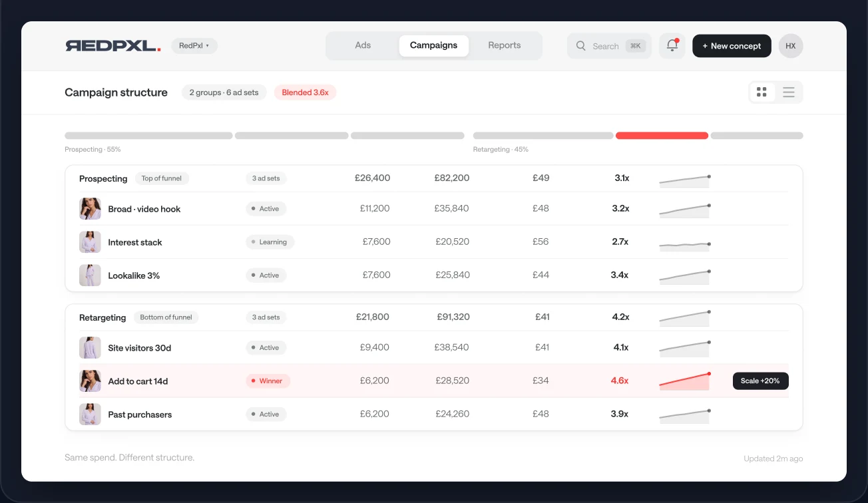Click the search magnifier icon
Screen dimensions: 868x503
point(581,46)
